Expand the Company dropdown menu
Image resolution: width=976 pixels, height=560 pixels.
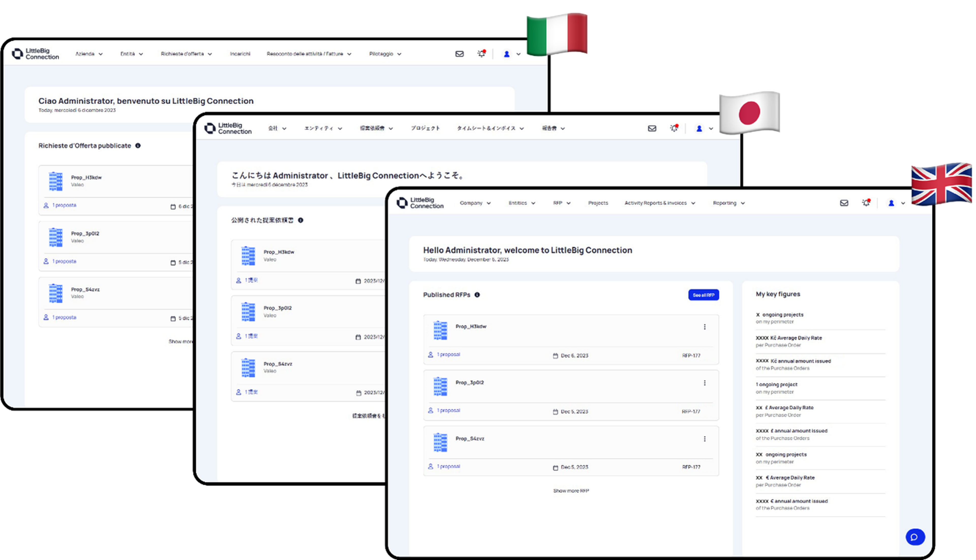coord(475,203)
